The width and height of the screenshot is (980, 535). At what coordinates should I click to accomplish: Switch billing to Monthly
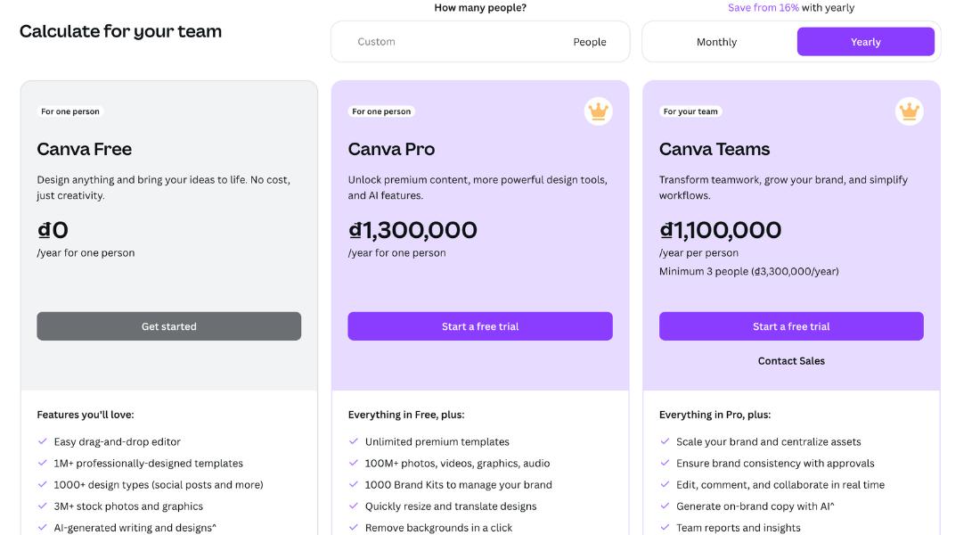point(716,42)
